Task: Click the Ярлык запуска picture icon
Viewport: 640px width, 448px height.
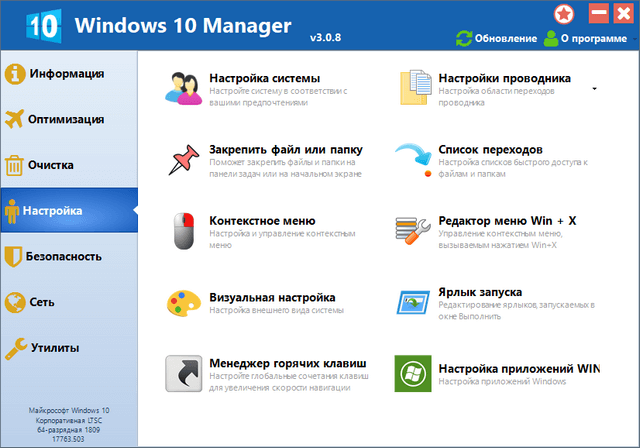Action: coord(414,302)
